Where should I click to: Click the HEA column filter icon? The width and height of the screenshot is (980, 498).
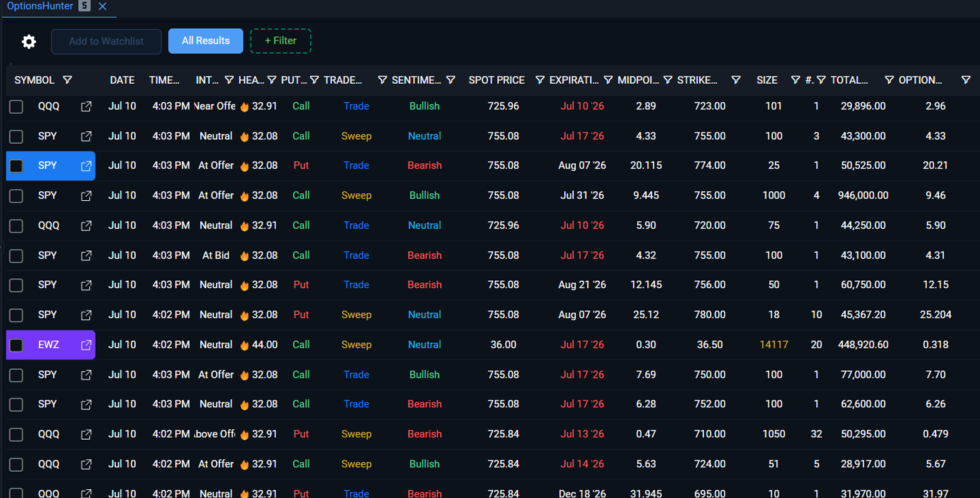[x=272, y=80]
